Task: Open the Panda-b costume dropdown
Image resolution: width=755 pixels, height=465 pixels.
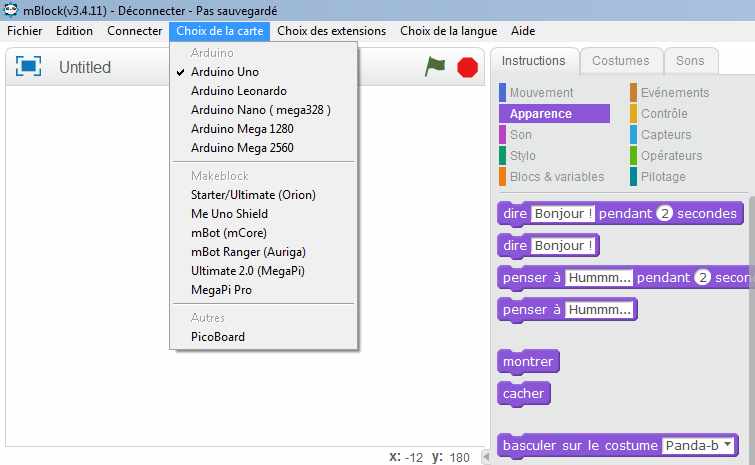Action: coord(698,446)
